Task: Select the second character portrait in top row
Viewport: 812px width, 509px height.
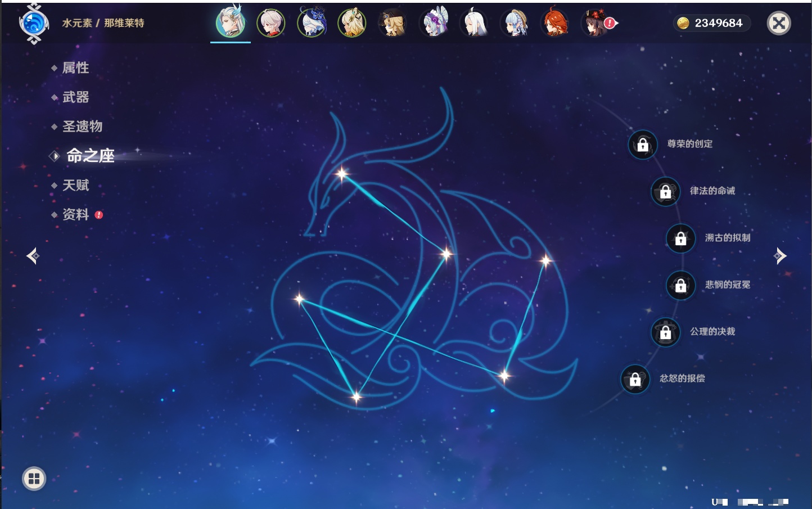Action: pos(271,24)
